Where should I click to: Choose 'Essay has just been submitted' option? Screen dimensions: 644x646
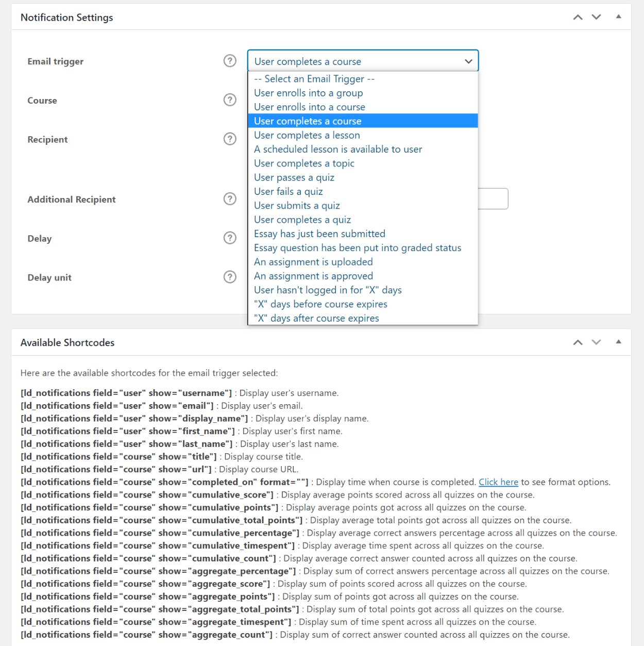(x=363, y=234)
